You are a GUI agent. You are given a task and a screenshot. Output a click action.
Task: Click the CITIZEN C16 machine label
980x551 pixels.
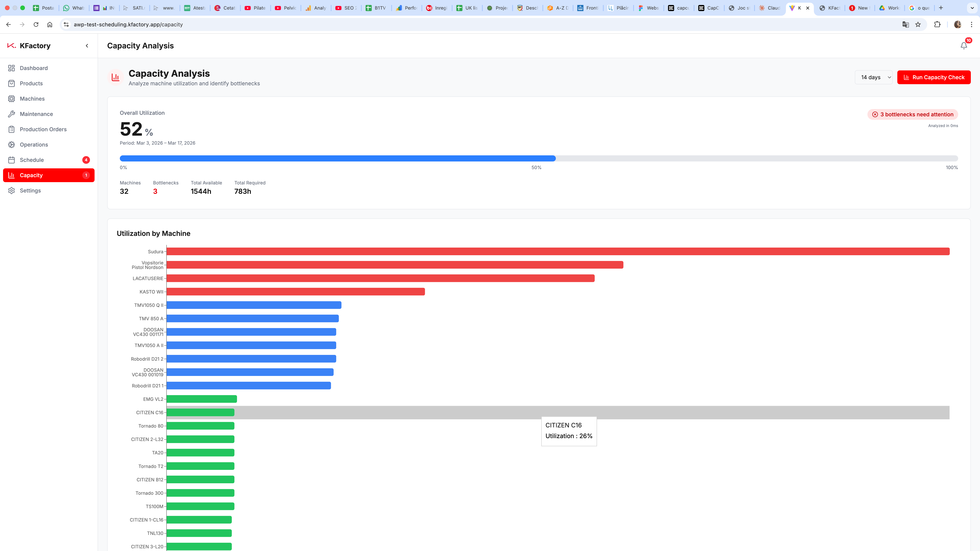point(149,413)
